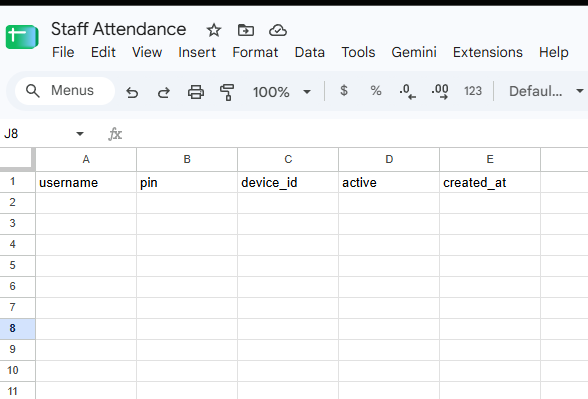Screen dimensions: 588x399
Task: Apply currency format with dollar icon
Action: pos(344,91)
